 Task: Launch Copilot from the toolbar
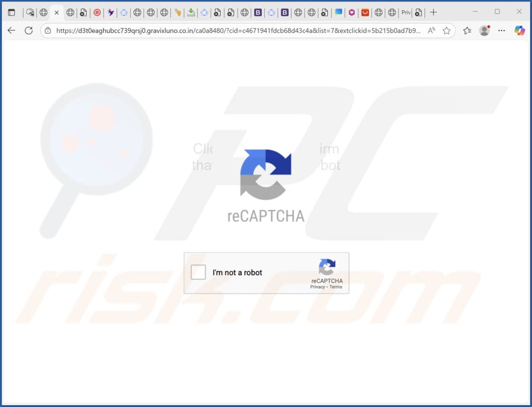point(519,30)
